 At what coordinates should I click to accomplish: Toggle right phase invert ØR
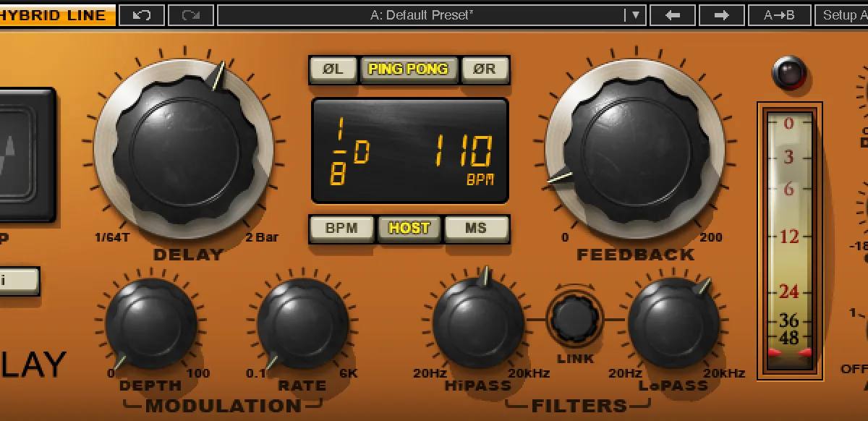(485, 69)
